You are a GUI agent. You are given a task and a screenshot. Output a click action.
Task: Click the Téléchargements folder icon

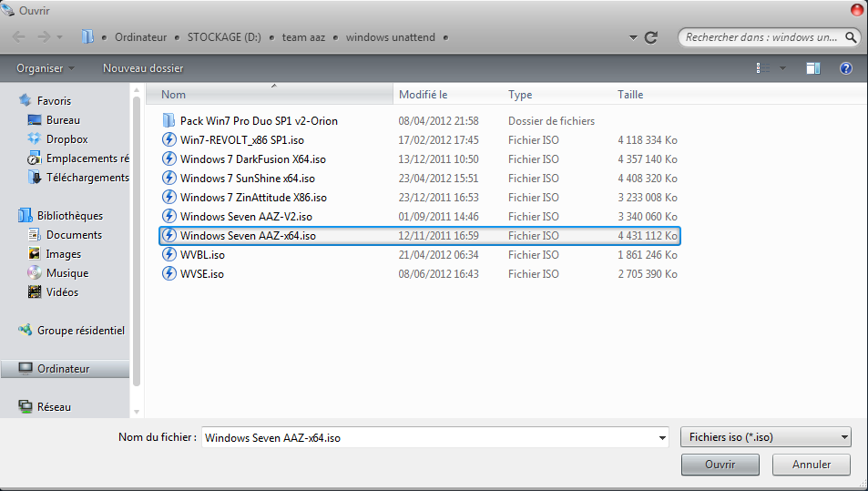(35, 177)
